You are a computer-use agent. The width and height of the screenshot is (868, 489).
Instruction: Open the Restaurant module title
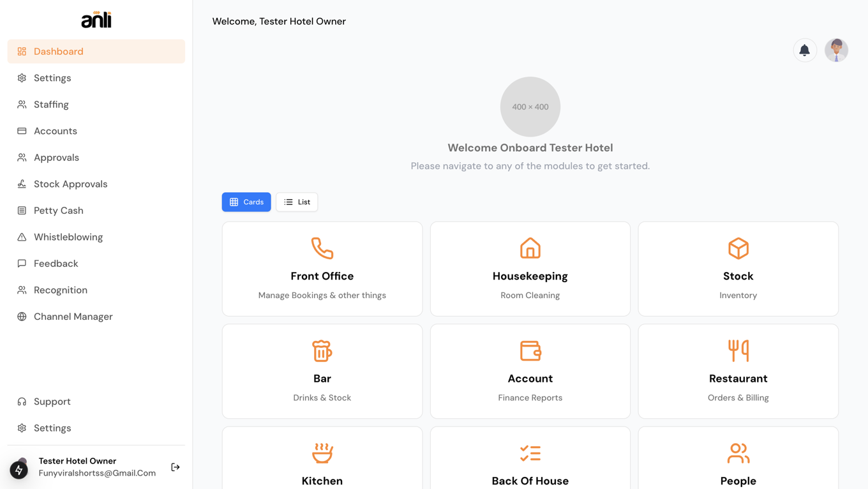738,379
